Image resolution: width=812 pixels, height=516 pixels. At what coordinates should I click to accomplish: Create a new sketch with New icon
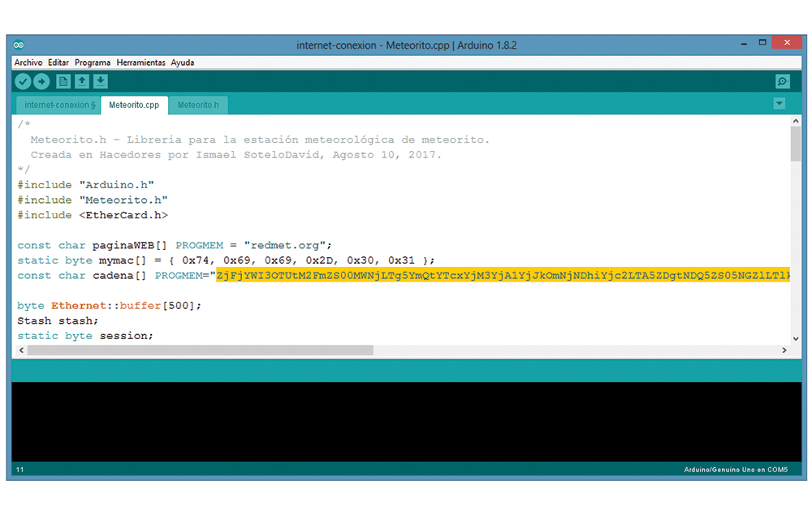[x=63, y=81]
